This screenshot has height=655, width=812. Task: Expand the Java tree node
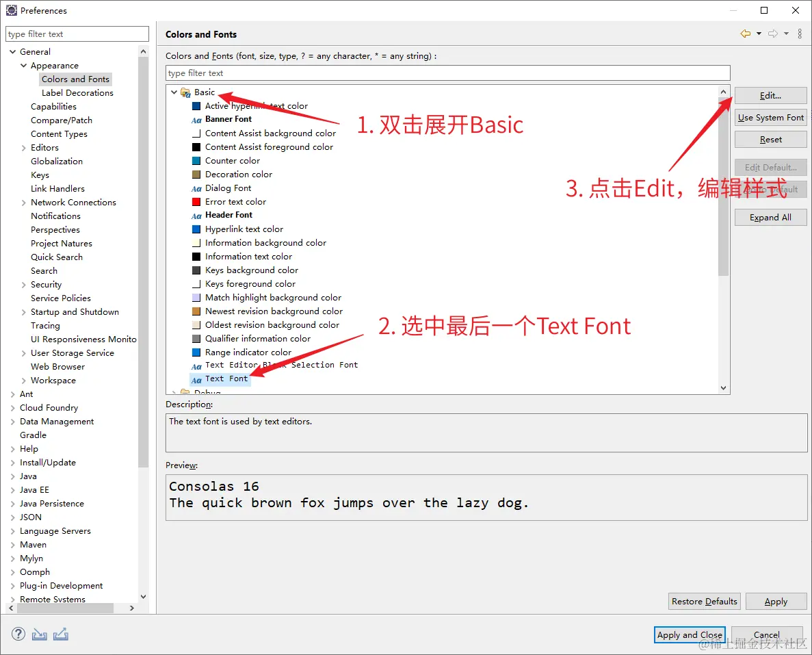[x=12, y=476]
